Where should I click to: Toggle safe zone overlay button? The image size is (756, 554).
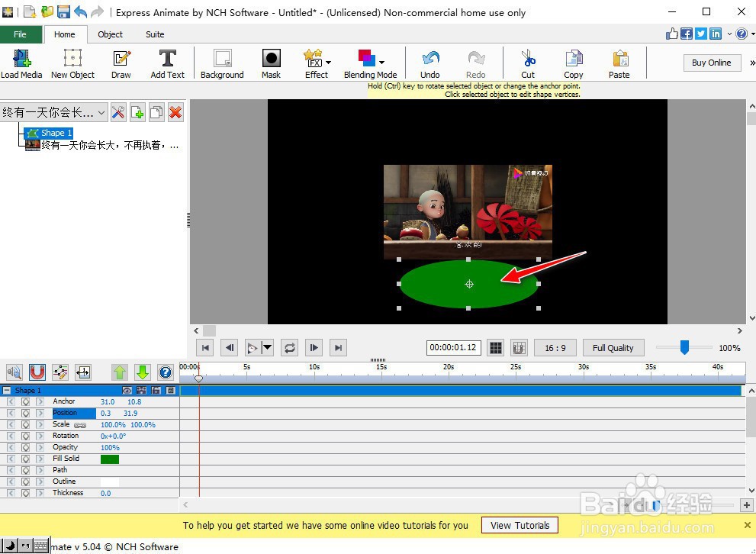coord(519,348)
